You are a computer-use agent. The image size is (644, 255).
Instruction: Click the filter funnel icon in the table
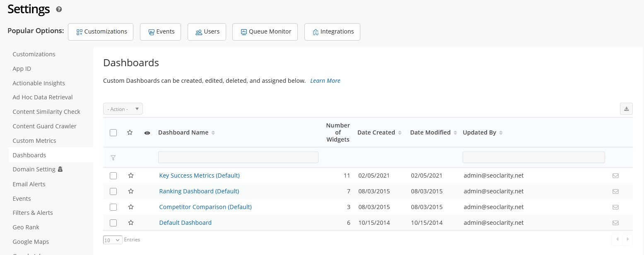113,158
